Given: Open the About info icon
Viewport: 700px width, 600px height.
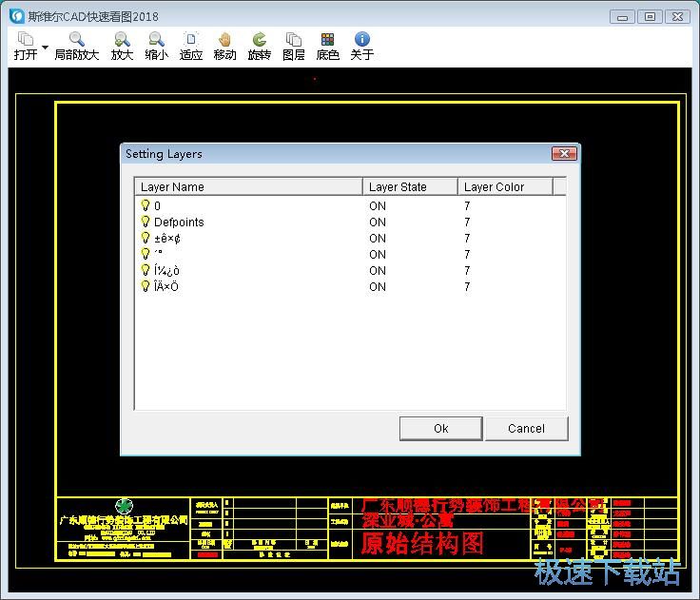Looking at the screenshot, I should click(x=361, y=40).
